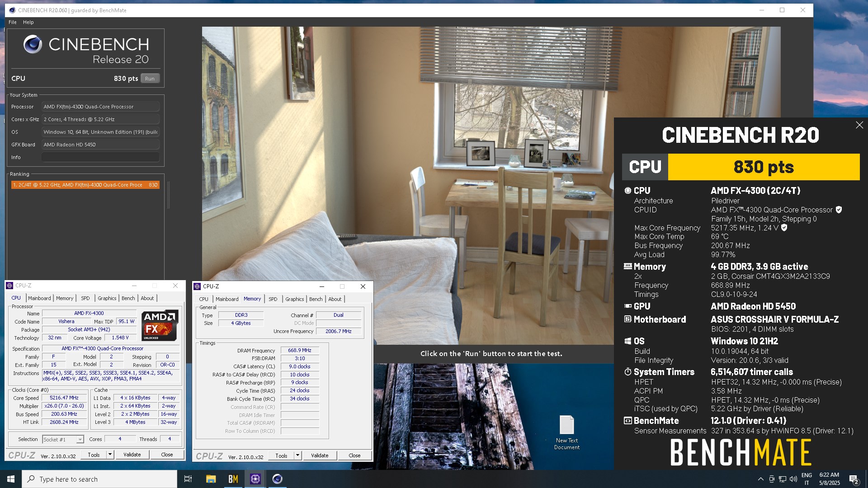The image size is (868, 488).
Task: Switch to CPU-Z taskbar icon
Action: pos(255,479)
